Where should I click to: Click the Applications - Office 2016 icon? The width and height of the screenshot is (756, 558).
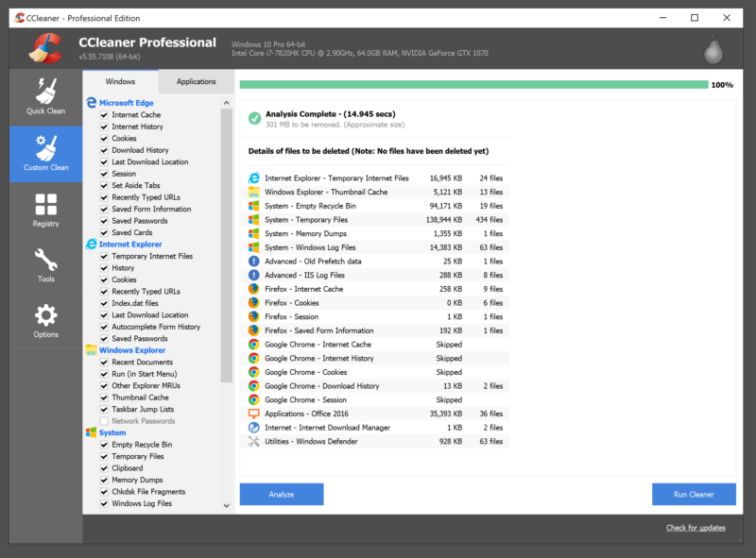[253, 414]
